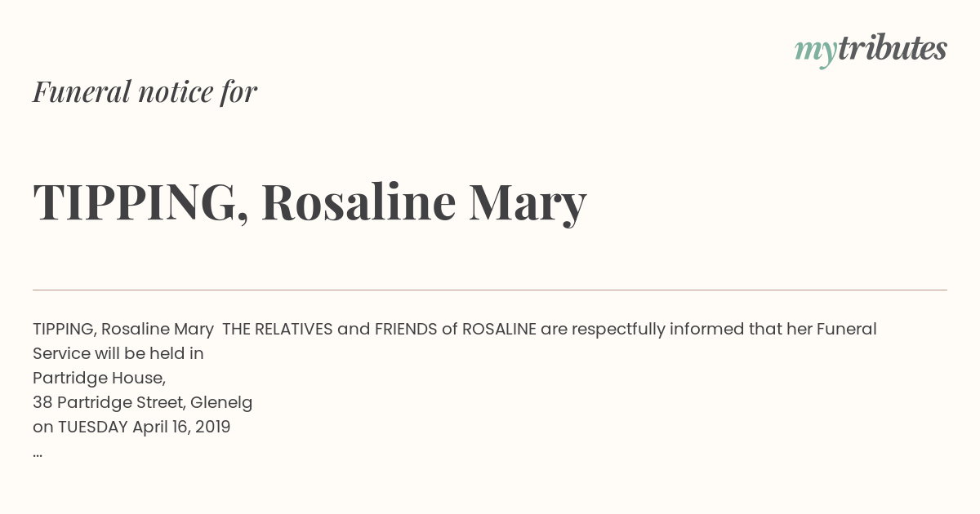Click 'TIPPING, Rosaline Mary' in body text
This screenshot has width=980, height=514.
click(123, 330)
